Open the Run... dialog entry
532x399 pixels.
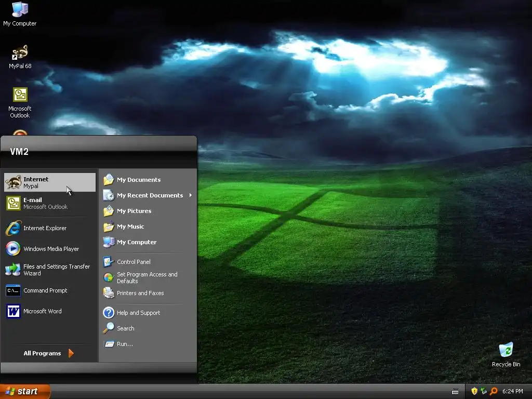tap(147, 344)
